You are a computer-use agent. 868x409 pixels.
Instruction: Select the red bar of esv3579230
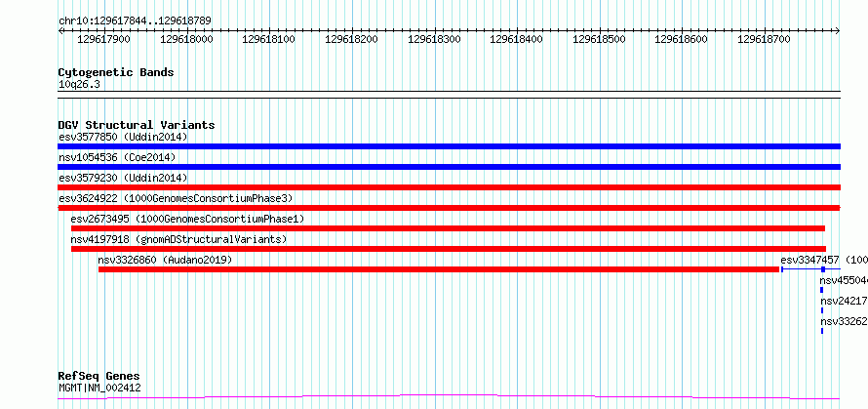point(449,187)
